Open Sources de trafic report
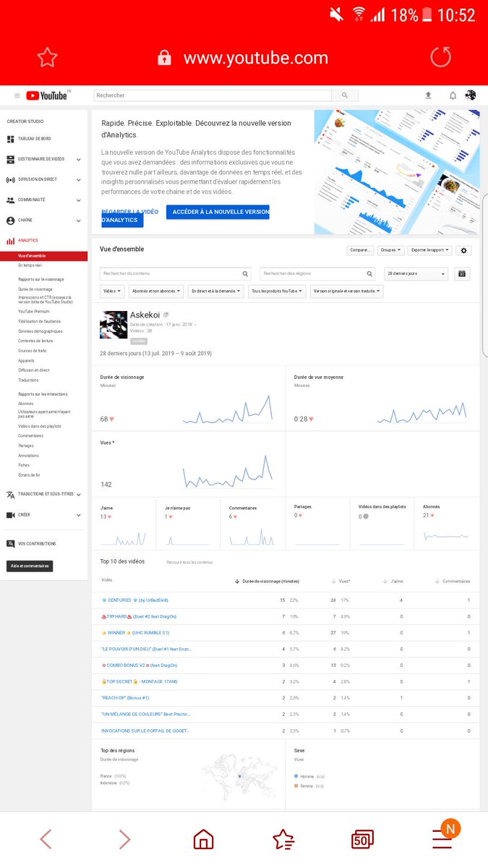488x868 pixels. coord(32,351)
